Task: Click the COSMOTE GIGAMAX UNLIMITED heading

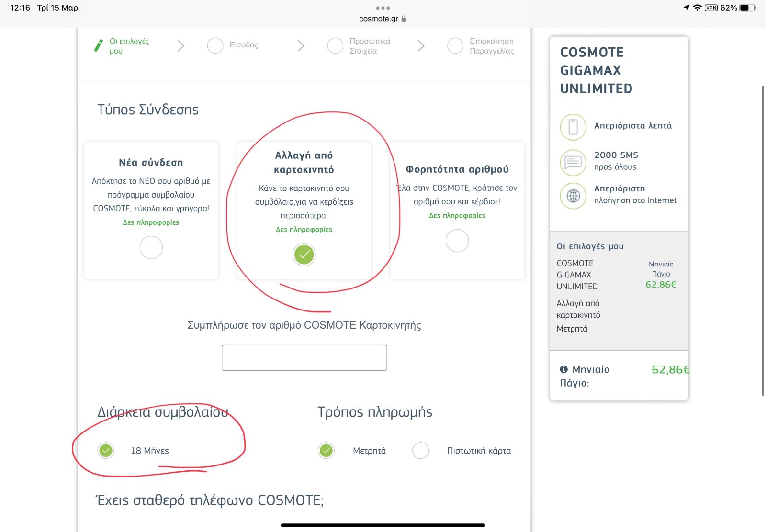Action: pos(597,70)
